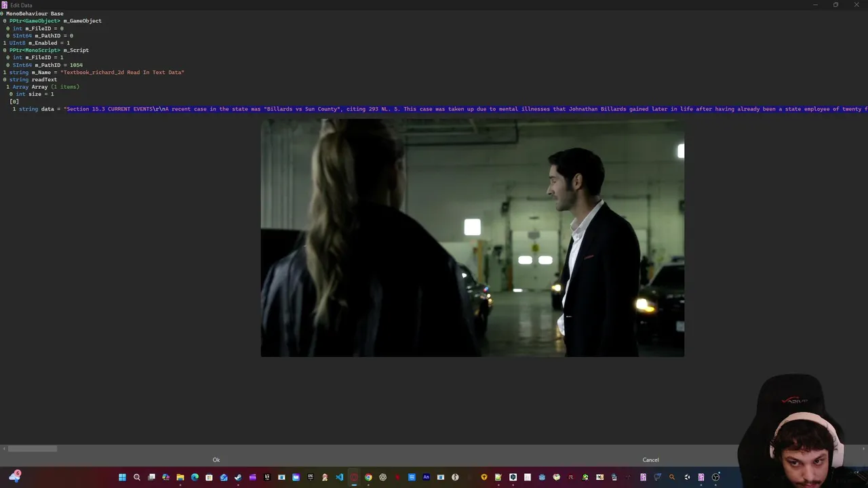
Task: Click the Cancel button
Action: [650, 460]
